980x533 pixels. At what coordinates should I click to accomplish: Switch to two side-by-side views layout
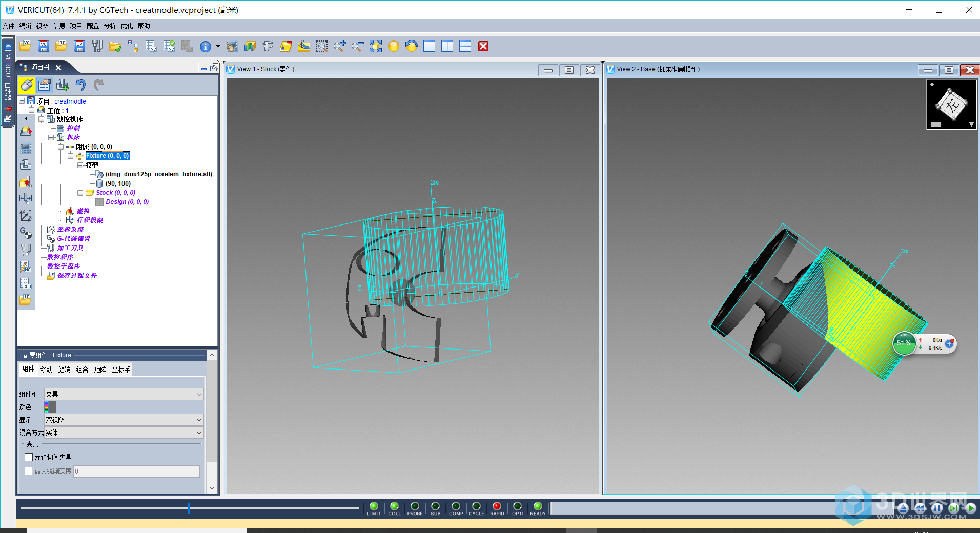(447, 47)
